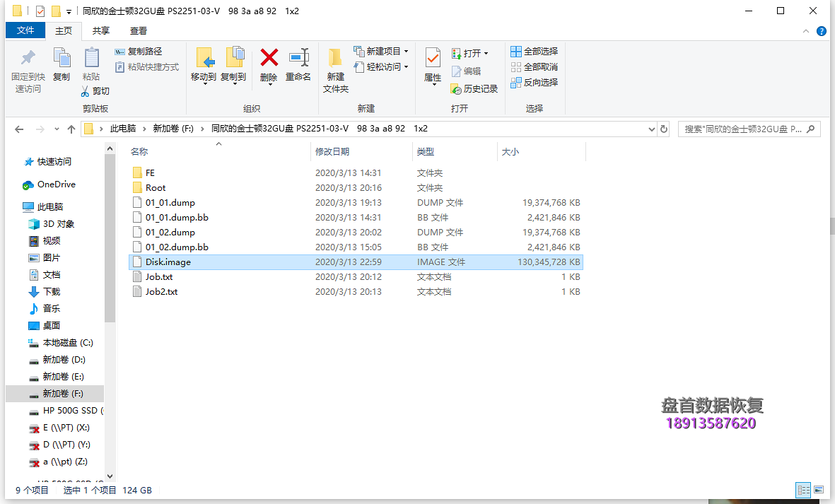Image resolution: width=835 pixels, height=504 pixels.
Task: Switch to details view in status bar
Action: click(802, 489)
